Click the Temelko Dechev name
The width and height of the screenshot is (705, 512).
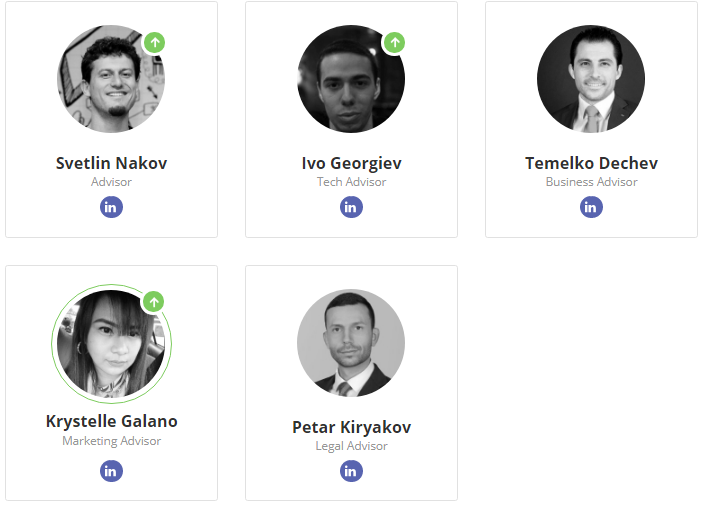[591, 163]
